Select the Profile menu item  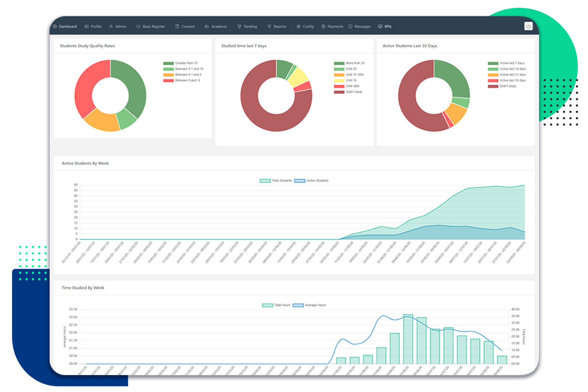93,26
